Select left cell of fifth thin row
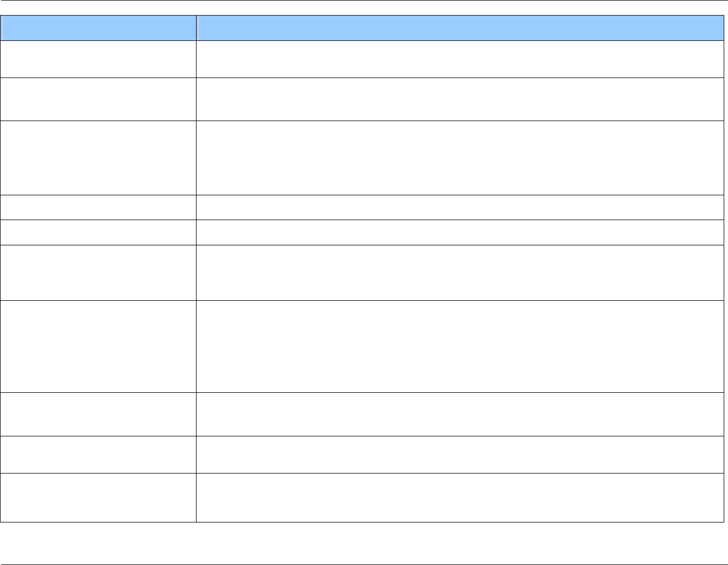The width and height of the screenshot is (728, 565). 98,232
